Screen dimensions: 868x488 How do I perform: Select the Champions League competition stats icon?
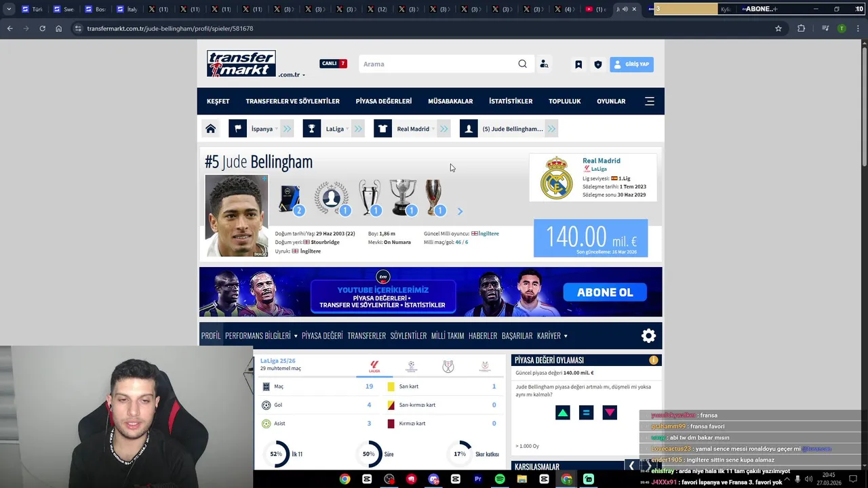coord(411,367)
